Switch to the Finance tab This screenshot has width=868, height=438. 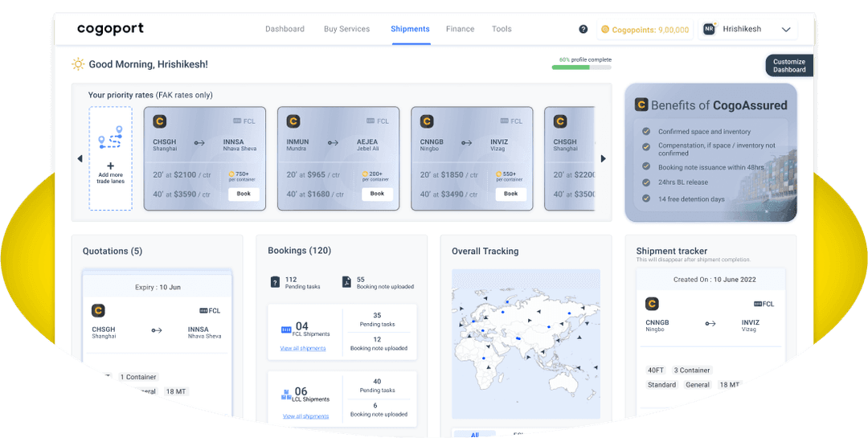coord(461,29)
